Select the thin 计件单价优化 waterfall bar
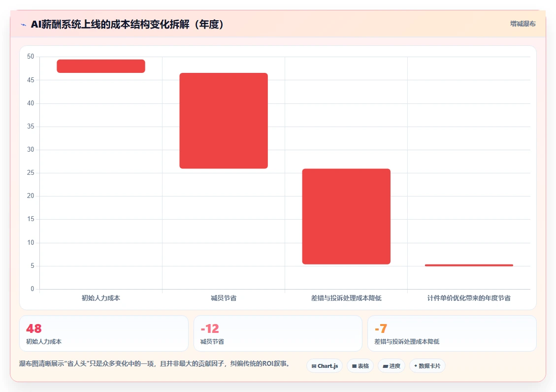This screenshot has height=392, width=556. [469, 265]
